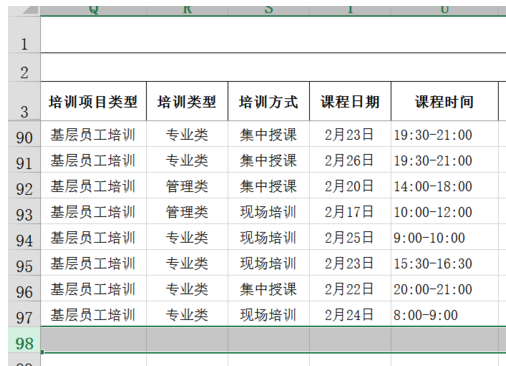The height and width of the screenshot is (366, 506).
Task: Select cell 现场培训 in row 93
Action: [x=269, y=211]
